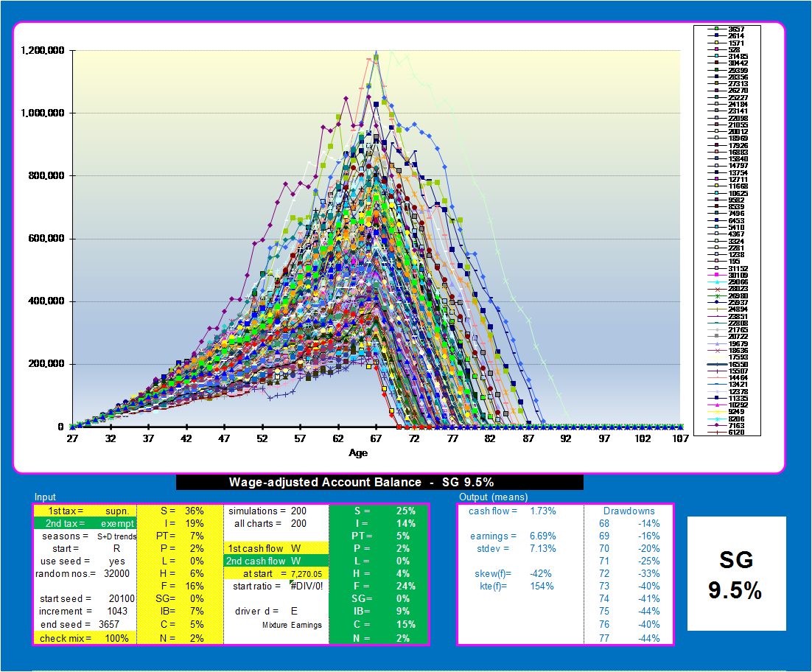Click the 800,000 y-axis label
This screenshot has height=672, width=812.
pyautogui.click(x=46, y=175)
